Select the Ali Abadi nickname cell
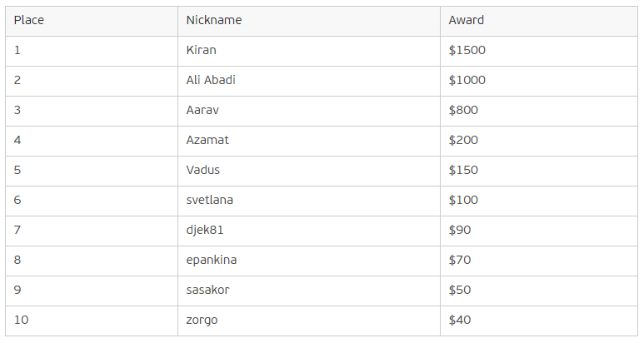644x343 pixels. pyautogui.click(x=309, y=81)
